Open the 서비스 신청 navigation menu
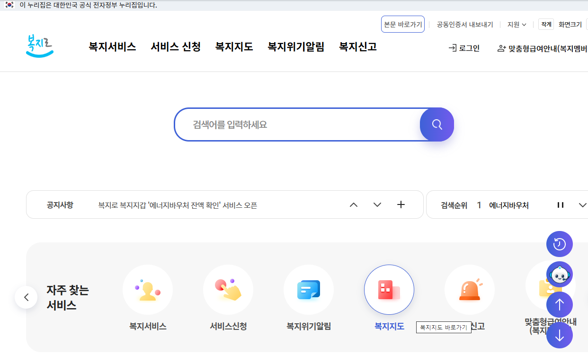Image resolution: width=588 pixels, height=364 pixels. [175, 47]
